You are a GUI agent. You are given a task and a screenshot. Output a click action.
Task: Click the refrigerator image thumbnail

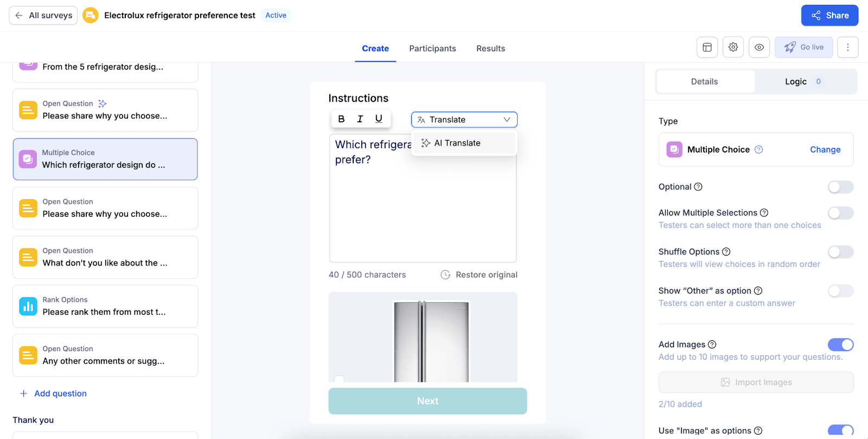point(431,340)
